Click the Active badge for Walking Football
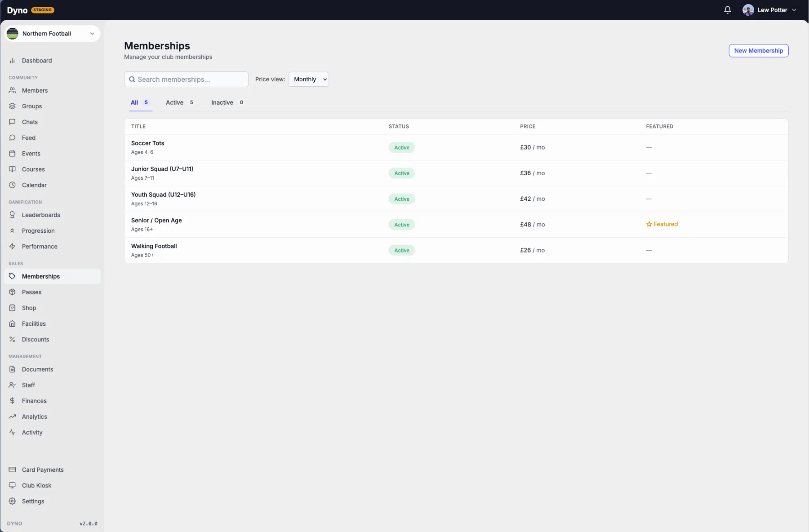Screen dimensions: 809x532 click(402, 250)
